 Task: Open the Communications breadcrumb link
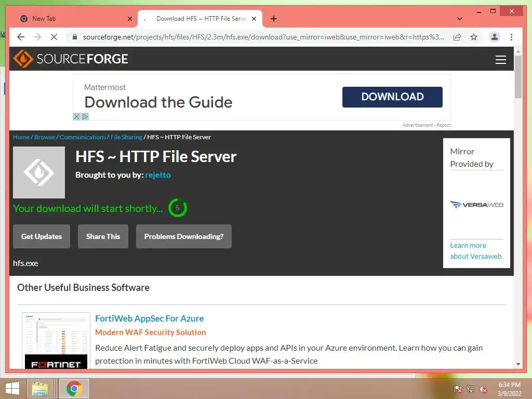tap(83, 137)
